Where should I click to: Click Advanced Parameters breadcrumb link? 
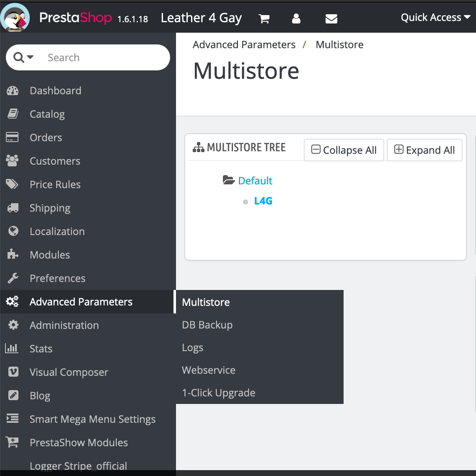244,44
